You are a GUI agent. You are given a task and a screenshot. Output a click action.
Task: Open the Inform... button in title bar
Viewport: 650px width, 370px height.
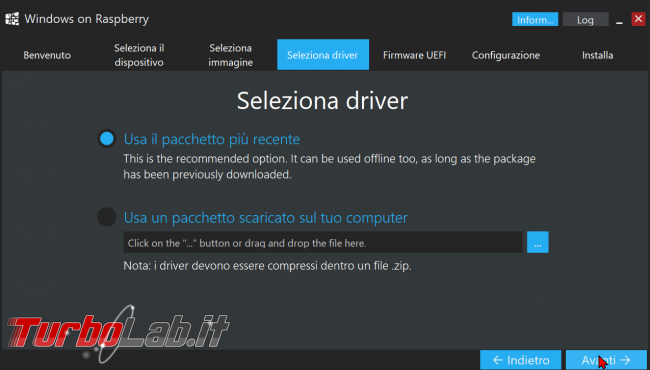[535, 19]
